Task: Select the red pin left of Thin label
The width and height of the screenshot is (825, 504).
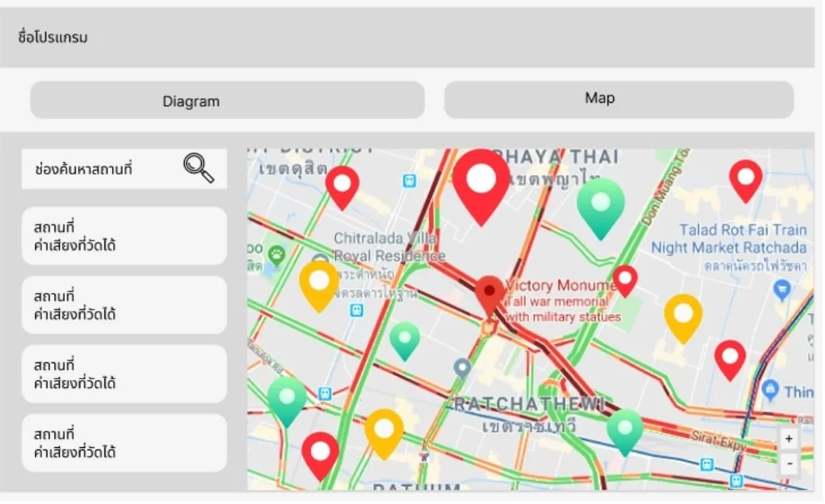Action: point(730,361)
